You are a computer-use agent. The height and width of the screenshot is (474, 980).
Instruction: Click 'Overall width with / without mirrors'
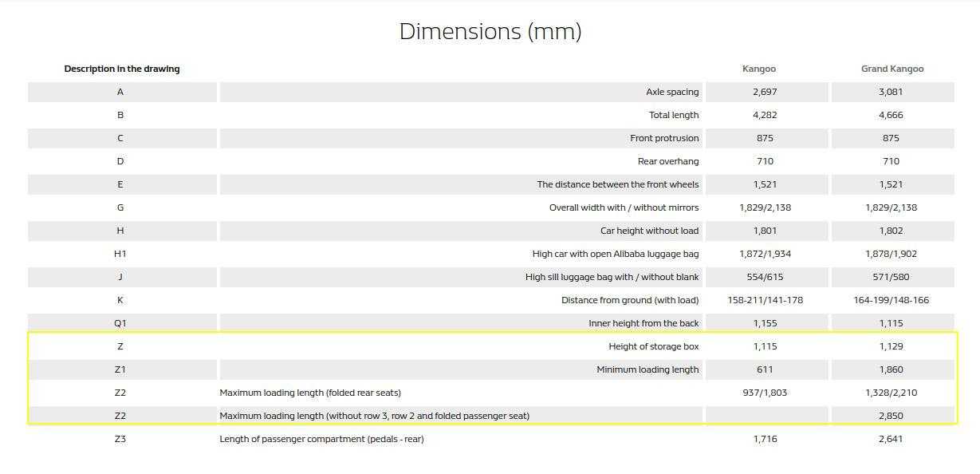(624, 207)
